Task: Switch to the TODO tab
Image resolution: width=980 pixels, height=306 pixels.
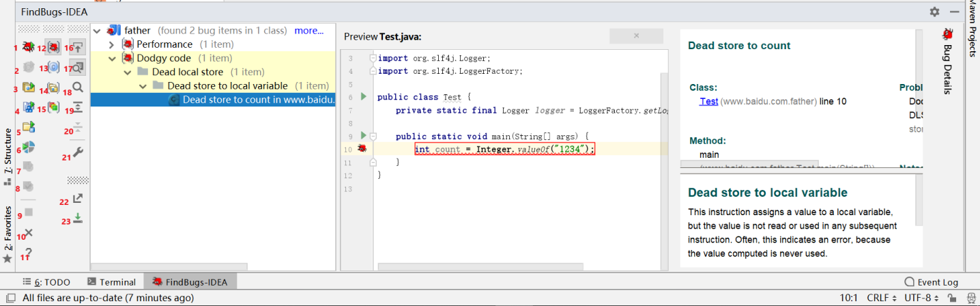Action: click(x=46, y=281)
